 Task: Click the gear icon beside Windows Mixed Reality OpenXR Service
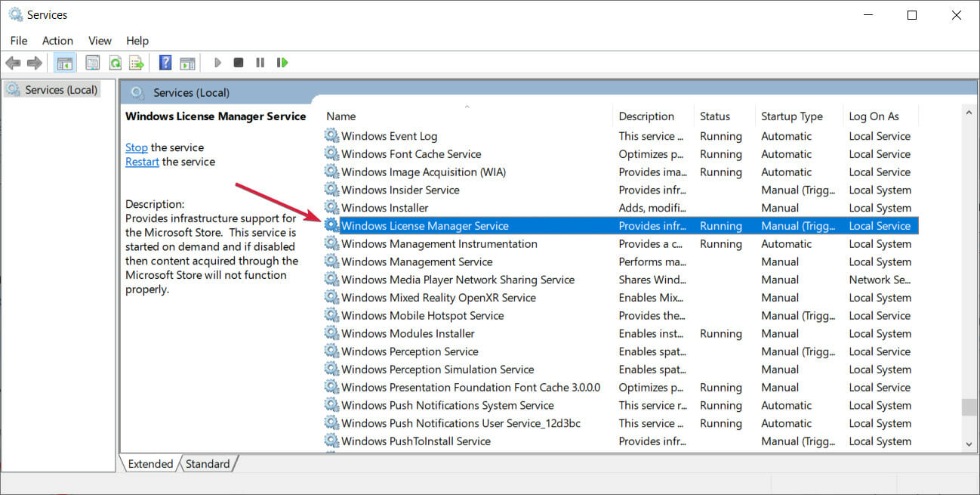click(x=331, y=298)
